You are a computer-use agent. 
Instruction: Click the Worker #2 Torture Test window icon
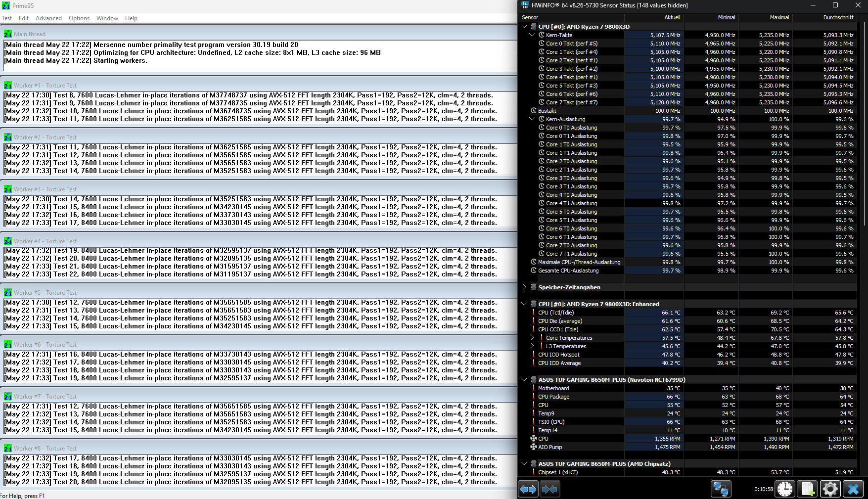[8, 137]
